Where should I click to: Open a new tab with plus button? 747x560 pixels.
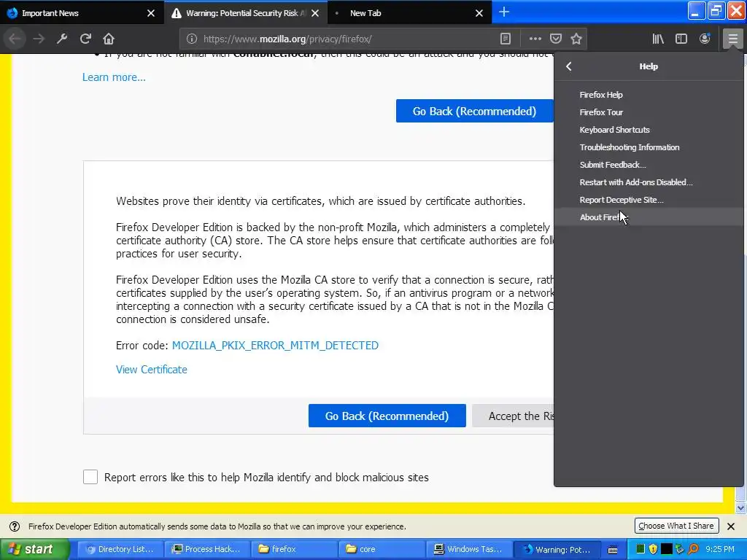point(504,12)
